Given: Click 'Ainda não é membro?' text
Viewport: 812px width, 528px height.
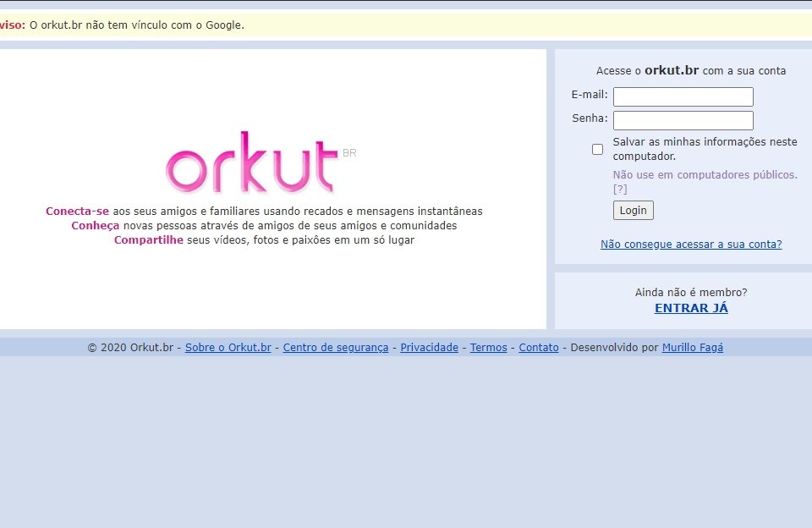Looking at the screenshot, I should (x=691, y=292).
